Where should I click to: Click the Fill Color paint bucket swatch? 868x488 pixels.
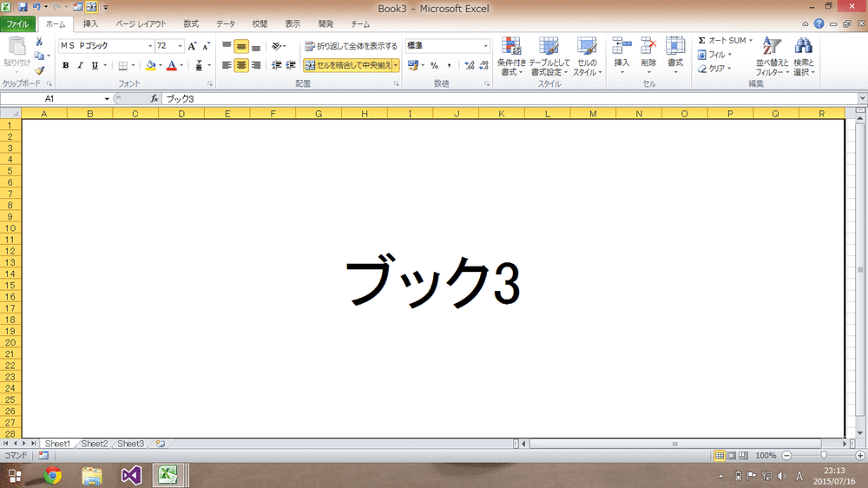[x=150, y=65]
